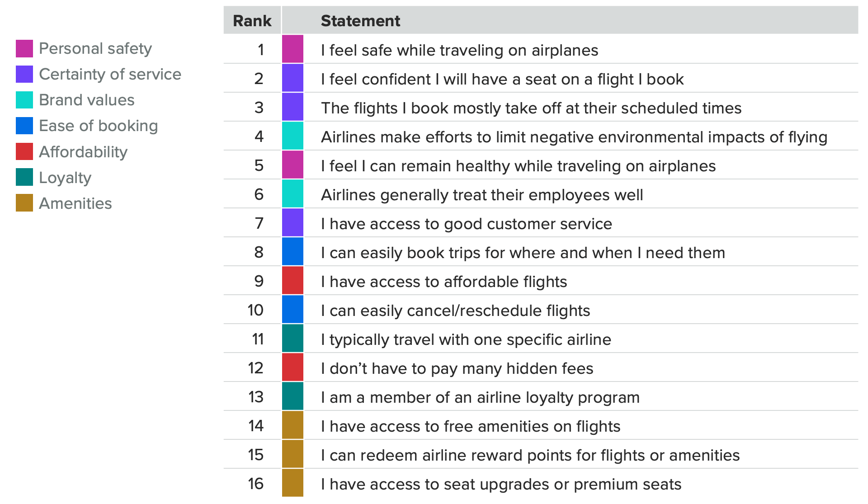The height and width of the screenshot is (504, 868).
Task: Click the 'Ease of booking' legend label
Action: (x=99, y=126)
